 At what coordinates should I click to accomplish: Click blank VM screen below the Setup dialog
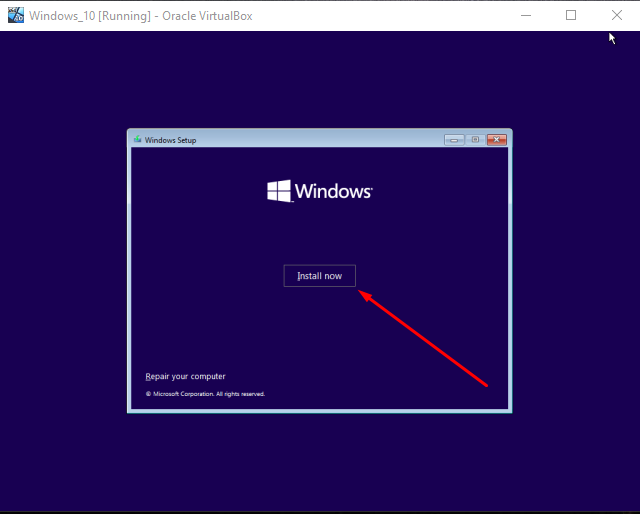point(320,460)
